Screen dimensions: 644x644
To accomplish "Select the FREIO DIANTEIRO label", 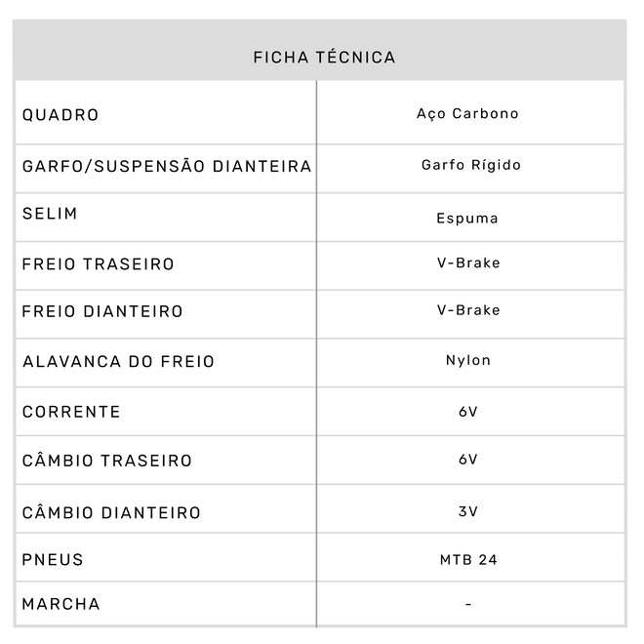I will [102, 312].
